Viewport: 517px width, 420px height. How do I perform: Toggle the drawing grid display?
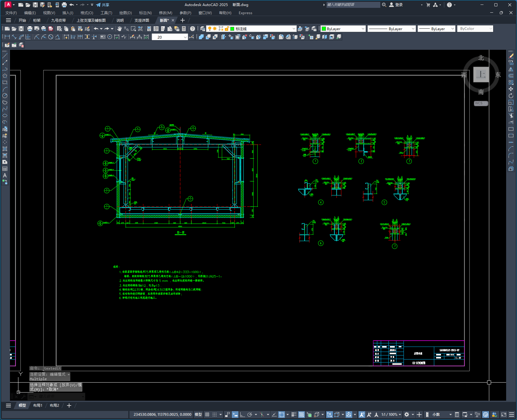pos(207,415)
